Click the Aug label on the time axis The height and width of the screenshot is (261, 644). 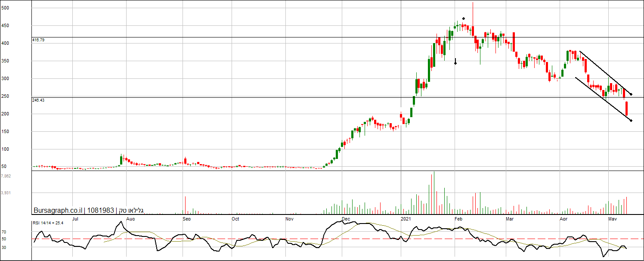tap(131, 219)
